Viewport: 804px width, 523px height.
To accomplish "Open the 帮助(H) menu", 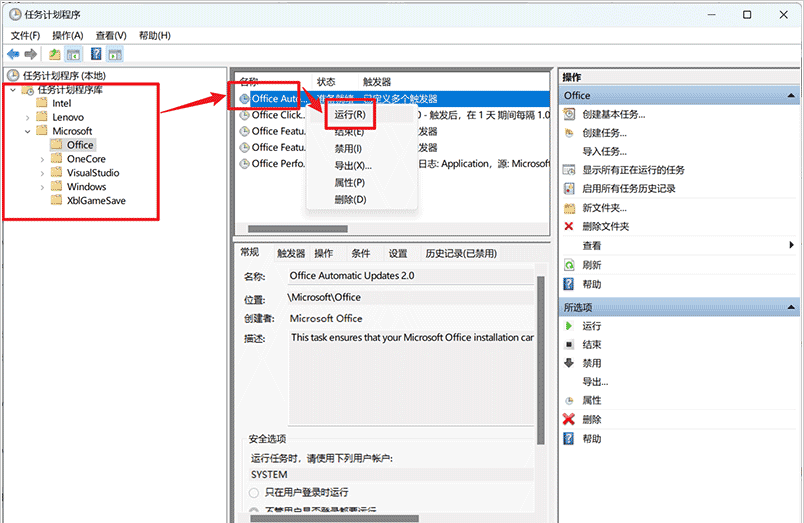I will [155, 35].
